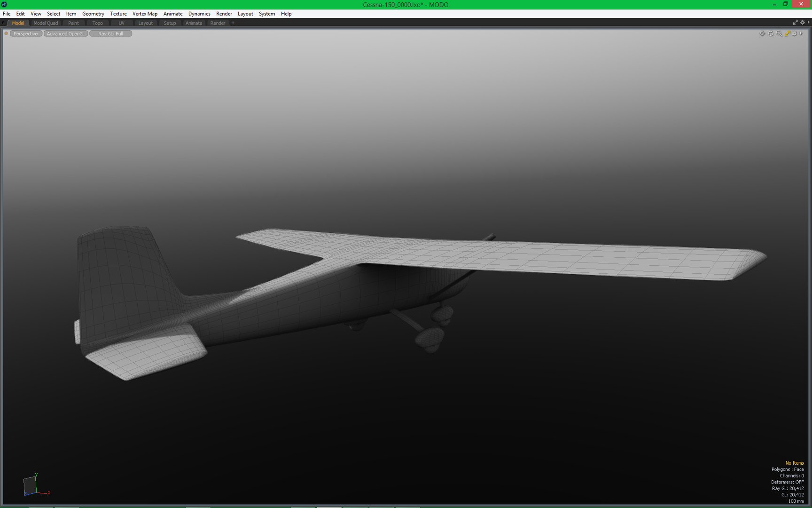Viewport: 812px width, 508px height.
Task: Click the axis orientation gizmo cube
Action: coord(30,485)
